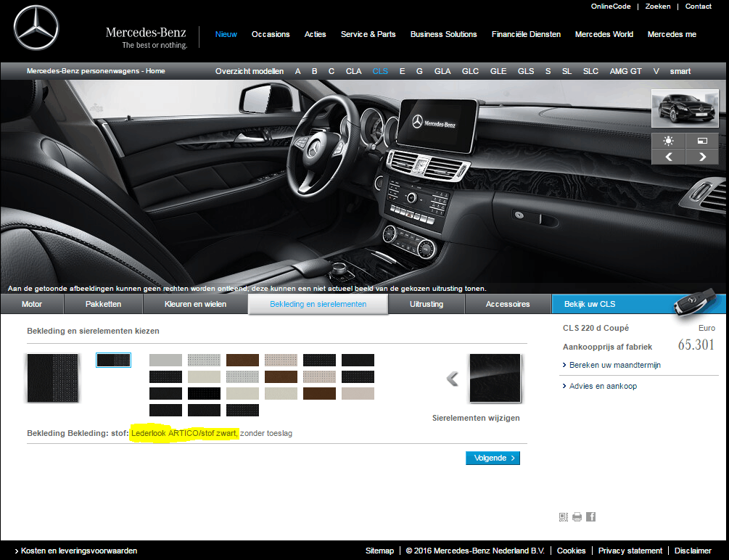Click Bekijk uw CLS tab

[638, 304]
